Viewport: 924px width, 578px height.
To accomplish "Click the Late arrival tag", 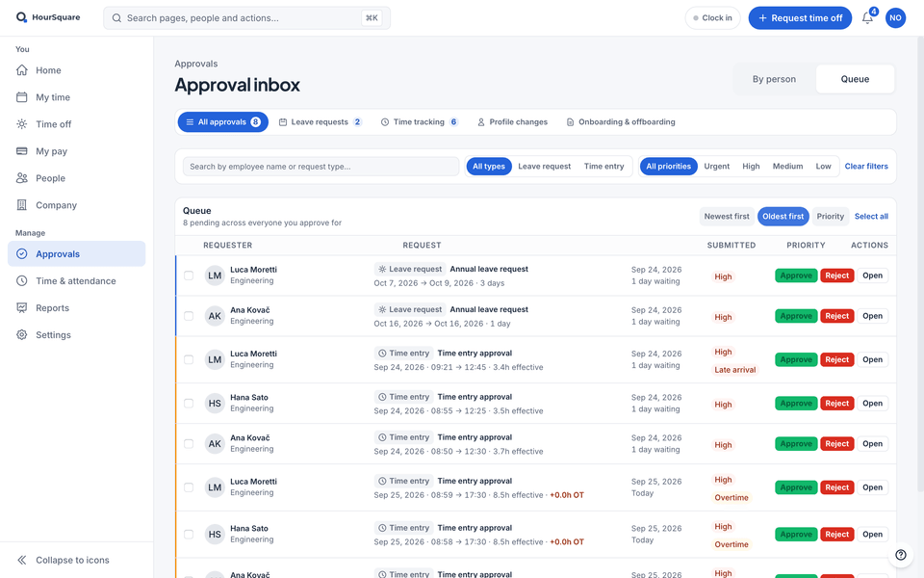I will pyautogui.click(x=734, y=370).
